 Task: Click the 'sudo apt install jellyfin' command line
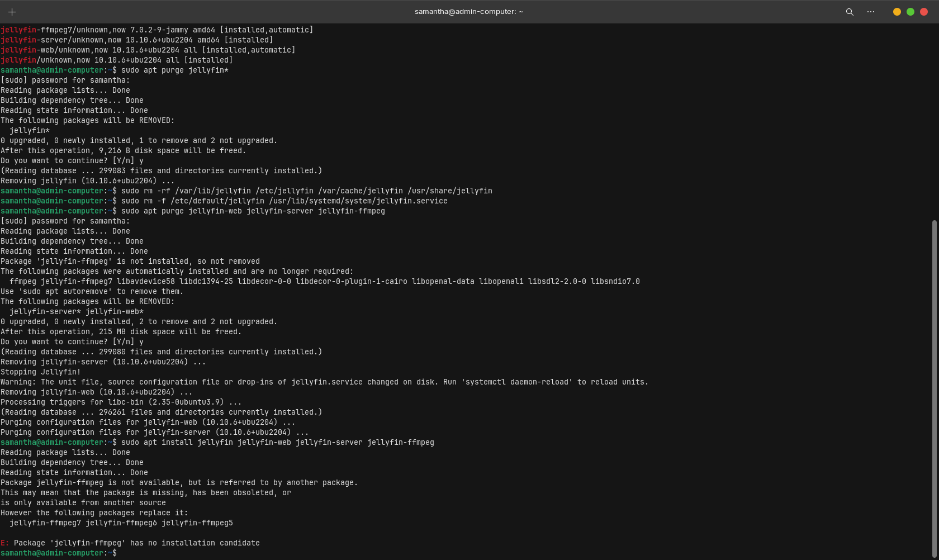pos(277,443)
